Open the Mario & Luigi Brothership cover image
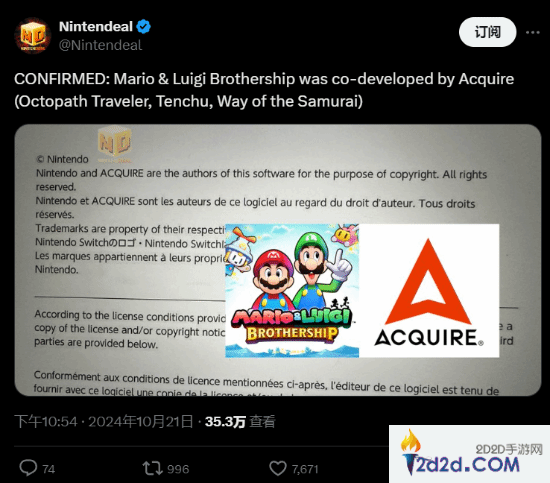 pos(292,290)
